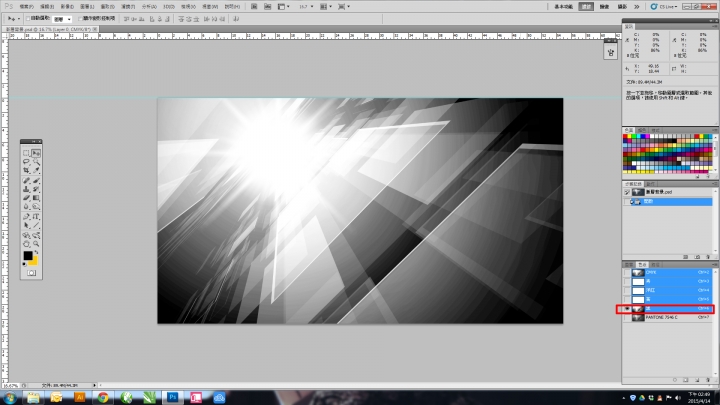Select the Blur tool
Image resolution: width=720 pixels, height=405 pixels.
tap(27, 207)
